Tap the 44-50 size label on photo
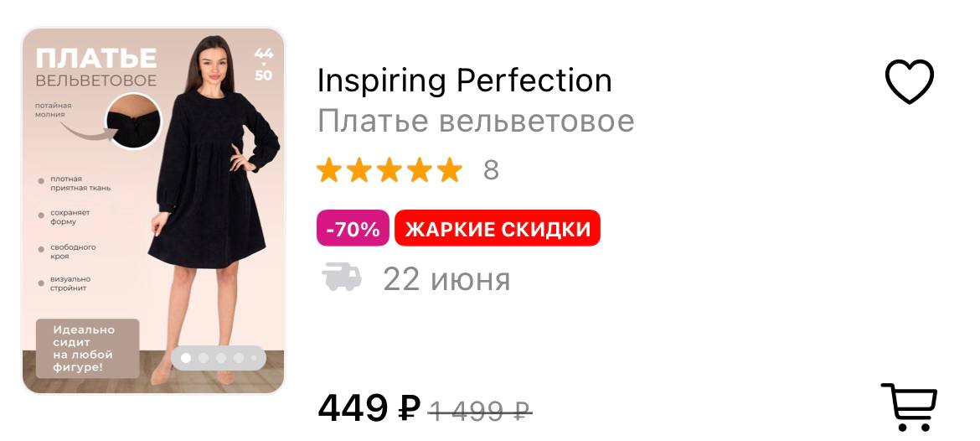Screen dimensions: 980x441 264,65
